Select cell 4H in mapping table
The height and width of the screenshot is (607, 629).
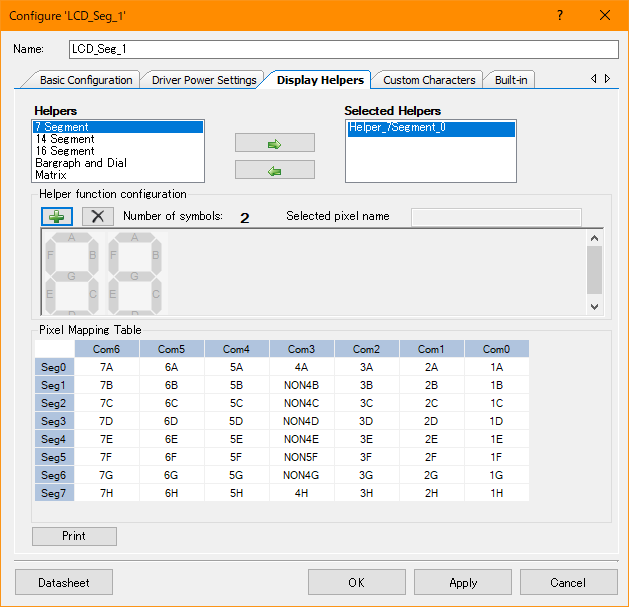[302, 493]
